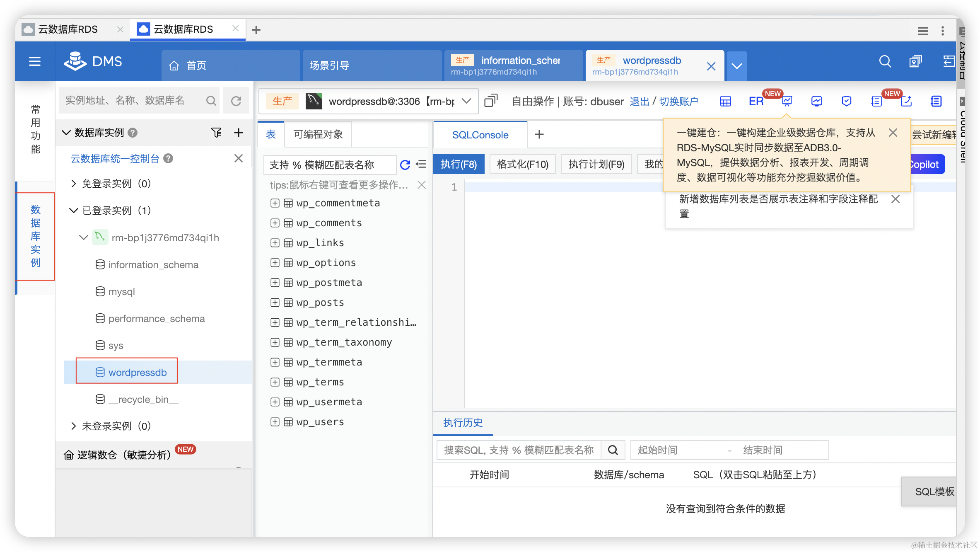The image size is (980, 552).
Task: Add a new browser tab
Action: 256,30
